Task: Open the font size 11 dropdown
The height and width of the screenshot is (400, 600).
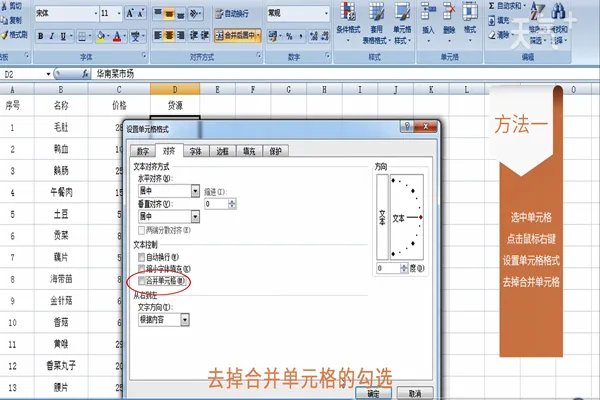Action: 119,14
